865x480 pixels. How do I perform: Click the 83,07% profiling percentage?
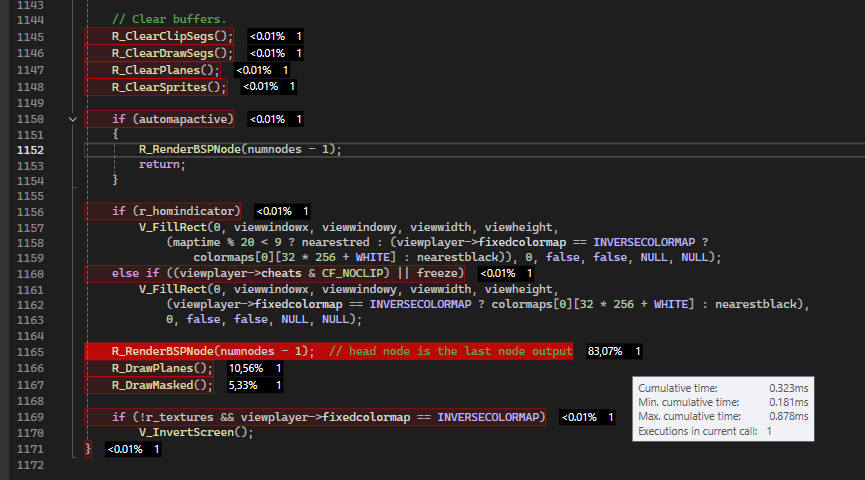(x=606, y=351)
